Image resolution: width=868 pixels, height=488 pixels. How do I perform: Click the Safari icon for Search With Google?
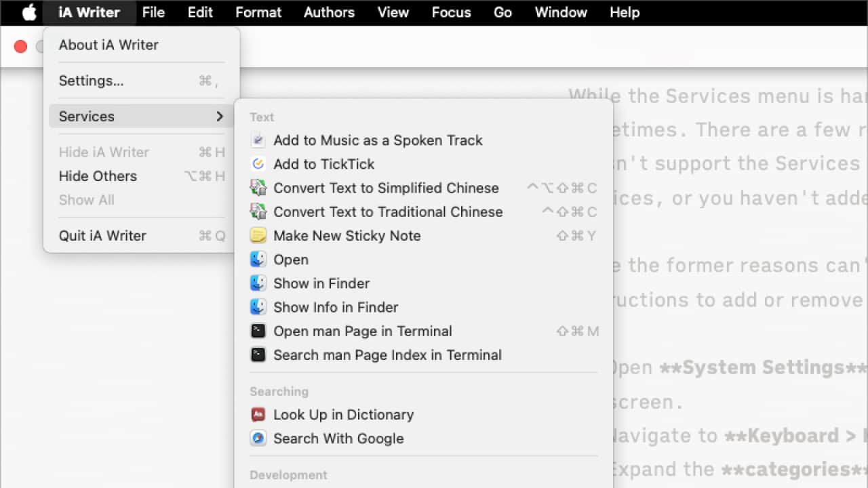tap(258, 438)
